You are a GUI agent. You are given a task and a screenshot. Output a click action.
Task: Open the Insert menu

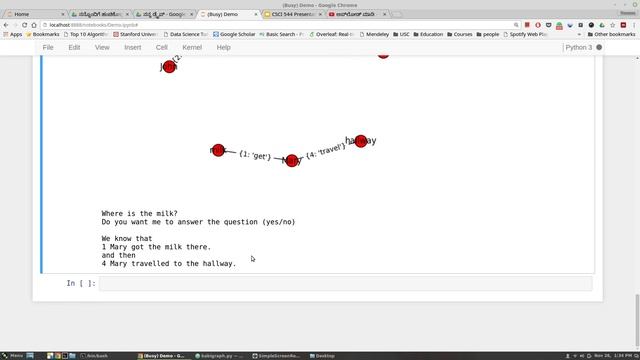click(133, 47)
